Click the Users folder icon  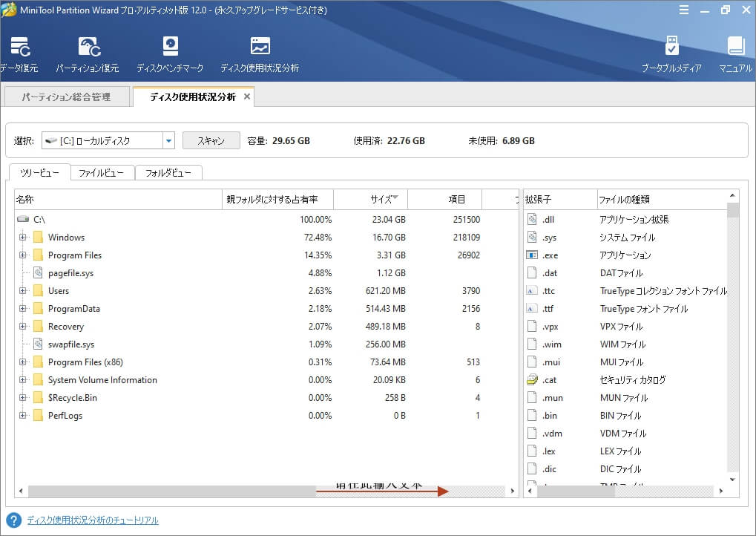(x=38, y=290)
